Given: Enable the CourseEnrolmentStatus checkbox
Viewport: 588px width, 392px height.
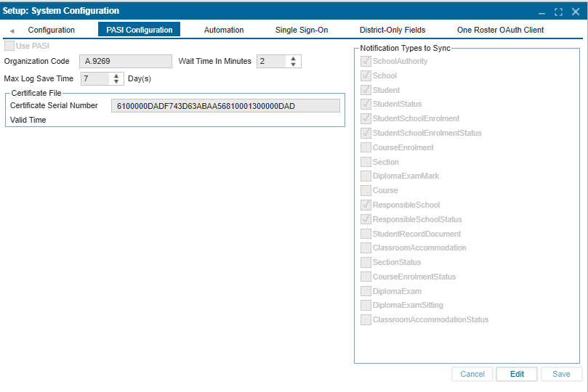Looking at the screenshot, I should tap(366, 277).
